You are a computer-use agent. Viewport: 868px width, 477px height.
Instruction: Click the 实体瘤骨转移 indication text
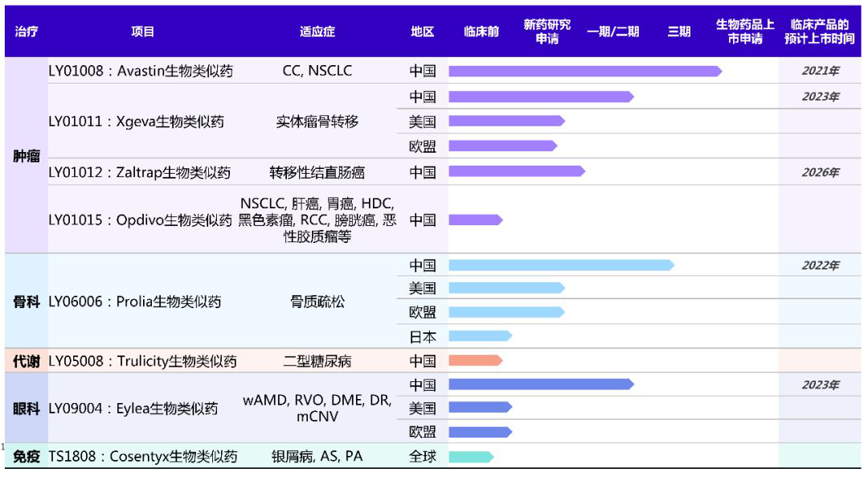[317, 122]
